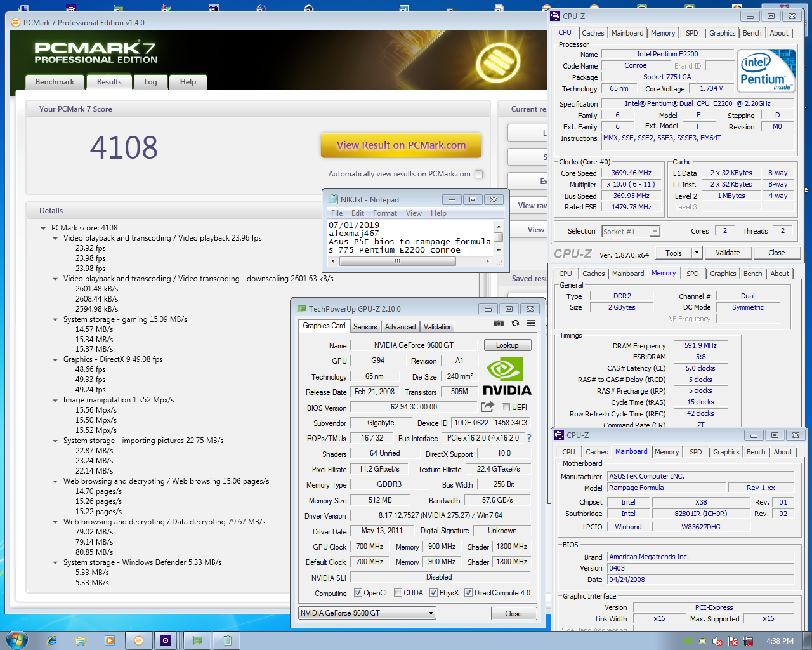
Task: Click the Notepad horizontal scrollbar thumb
Action: pyautogui.click(x=398, y=261)
